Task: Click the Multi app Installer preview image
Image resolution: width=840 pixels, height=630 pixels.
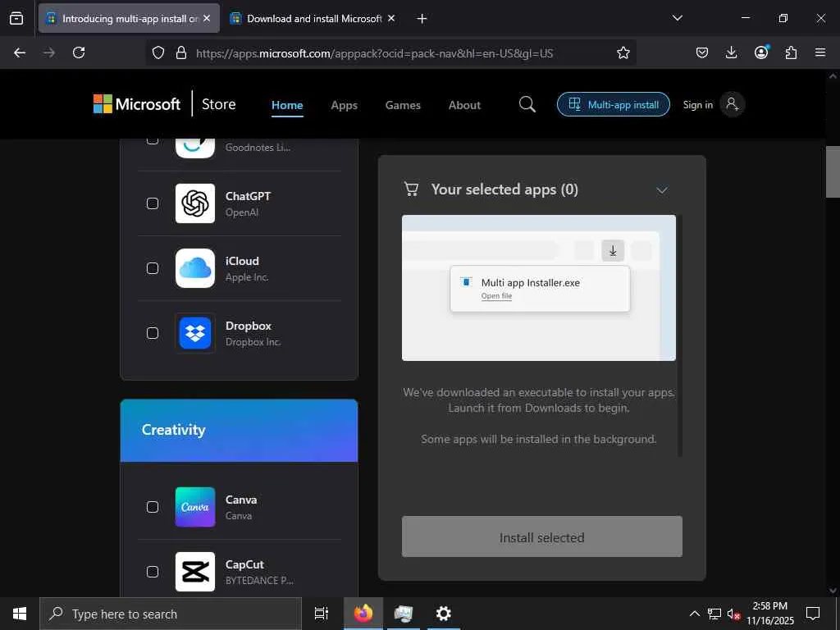Action: coord(539,288)
